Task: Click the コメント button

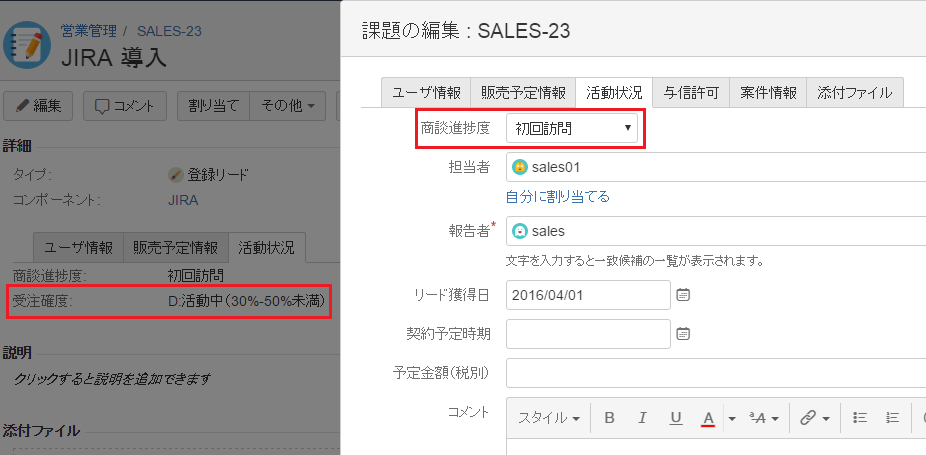Action: tap(125, 106)
